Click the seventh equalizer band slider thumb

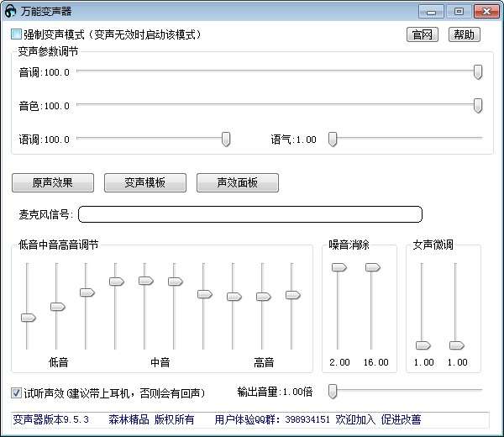click(205, 294)
